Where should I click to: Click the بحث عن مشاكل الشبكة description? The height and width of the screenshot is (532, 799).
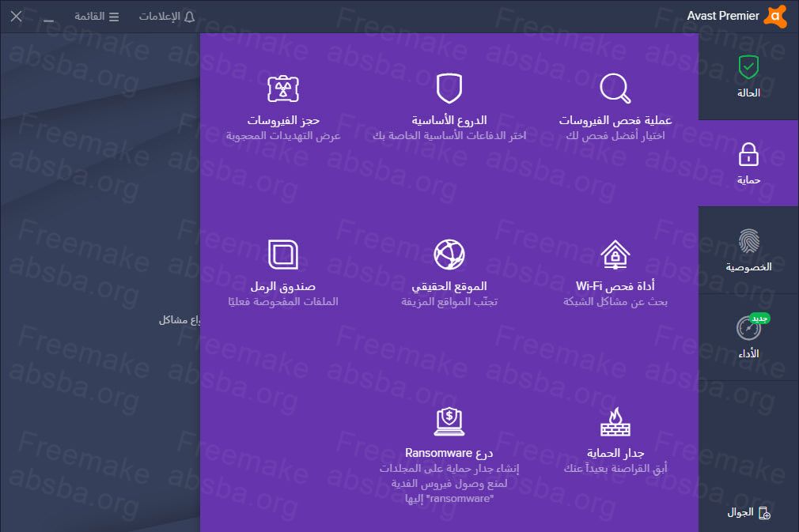[x=615, y=302]
